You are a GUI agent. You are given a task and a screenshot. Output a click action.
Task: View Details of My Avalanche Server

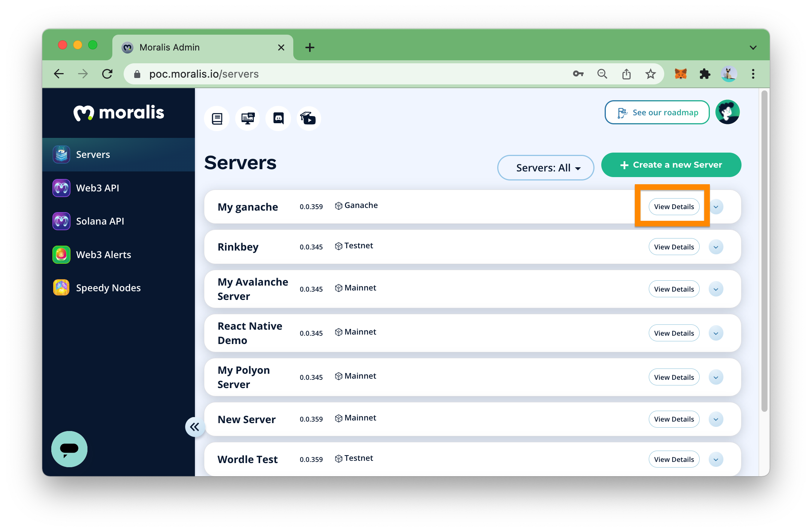click(x=674, y=289)
